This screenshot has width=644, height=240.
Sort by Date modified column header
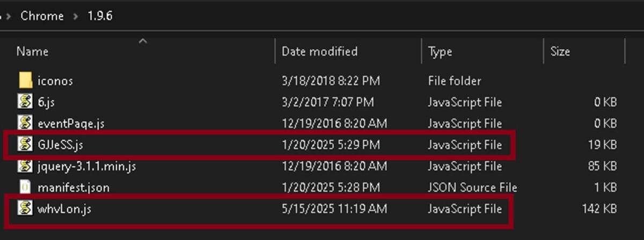coord(320,52)
